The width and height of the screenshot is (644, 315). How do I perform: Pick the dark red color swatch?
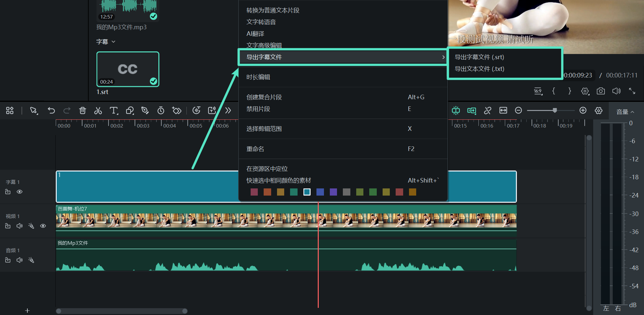254,192
